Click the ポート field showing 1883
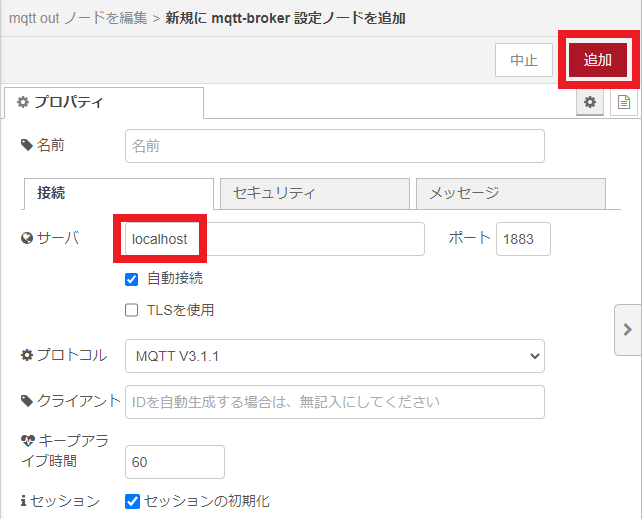 [523, 239]
